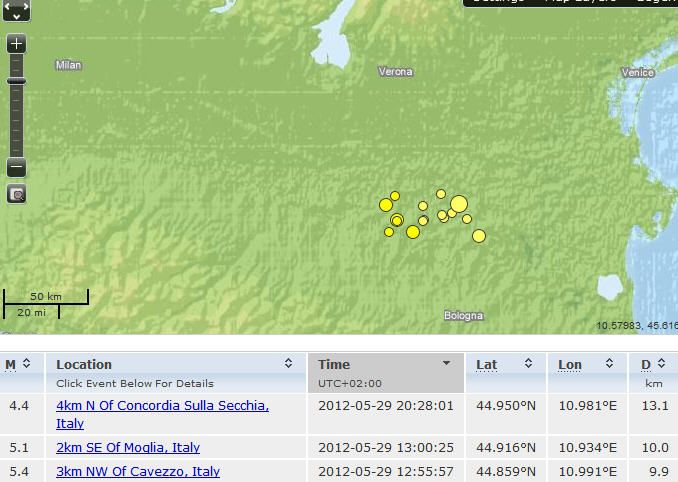The height and width of the screenshot is (482, 678).
Task: Click the zoom slider handle
Action: [x=16, y=81]
